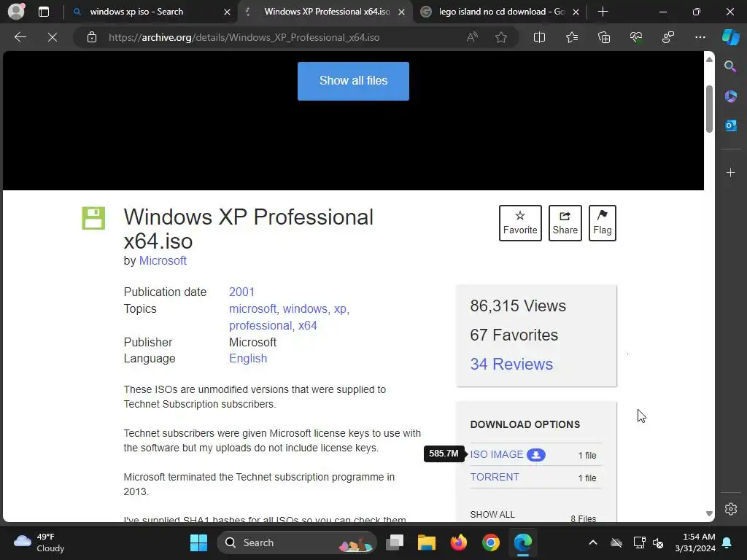The width and height of the screenshot is (747, 560).
Task: Close the lego island tab
Action: coord(576,12)
